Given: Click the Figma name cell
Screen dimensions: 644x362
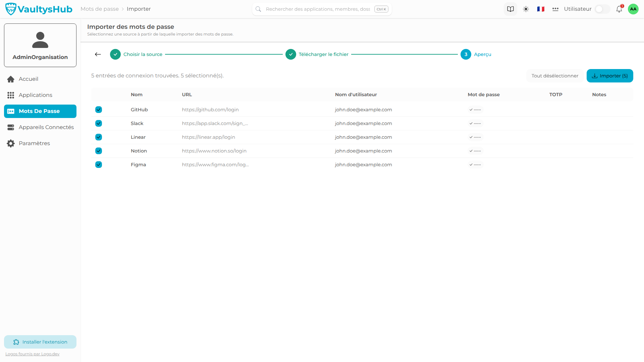Looking at the screenshot, I should click(x=138, y=165).
